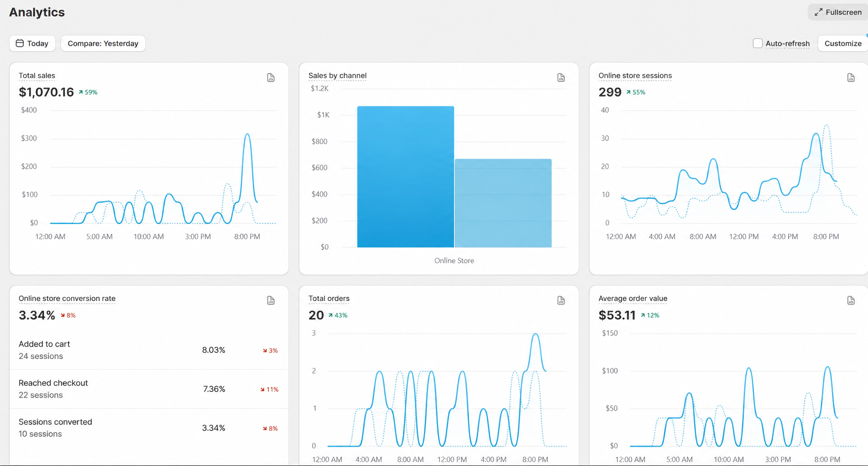Open report icon on Online store sessions card
This screenshot has width=868, height=466.
[x=851, y=78]
